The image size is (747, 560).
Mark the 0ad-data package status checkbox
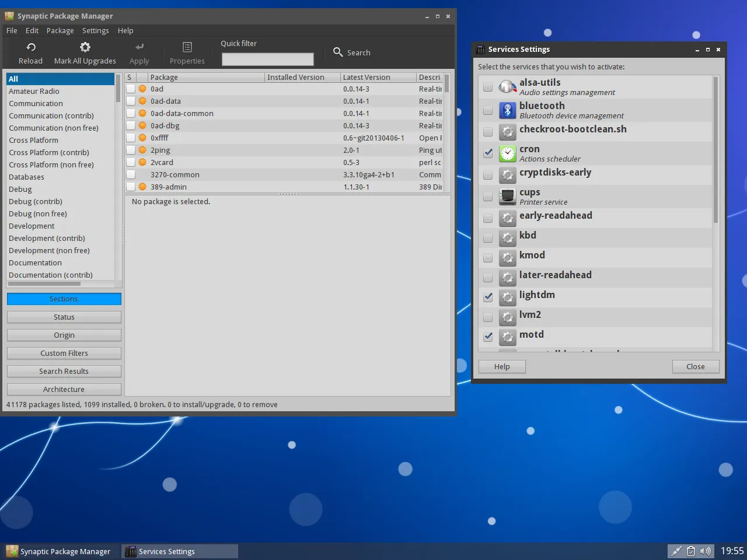(131, 101)
